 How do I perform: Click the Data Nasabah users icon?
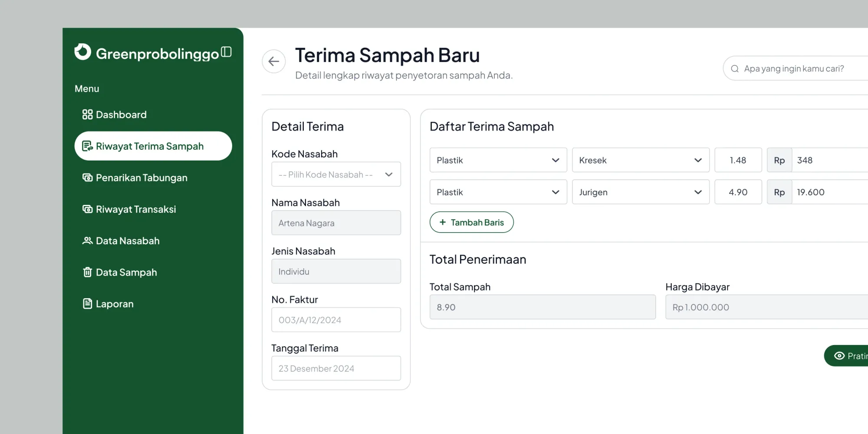click(x=87, y=240)
